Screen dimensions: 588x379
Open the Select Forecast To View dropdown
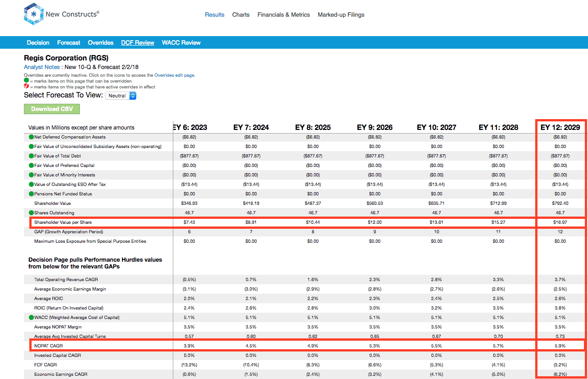tap(120, 96)
